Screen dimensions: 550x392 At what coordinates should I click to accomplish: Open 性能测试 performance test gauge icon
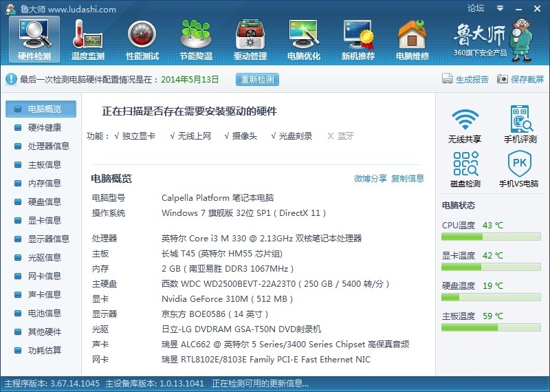pyautogui.click(x=142, y=40)
